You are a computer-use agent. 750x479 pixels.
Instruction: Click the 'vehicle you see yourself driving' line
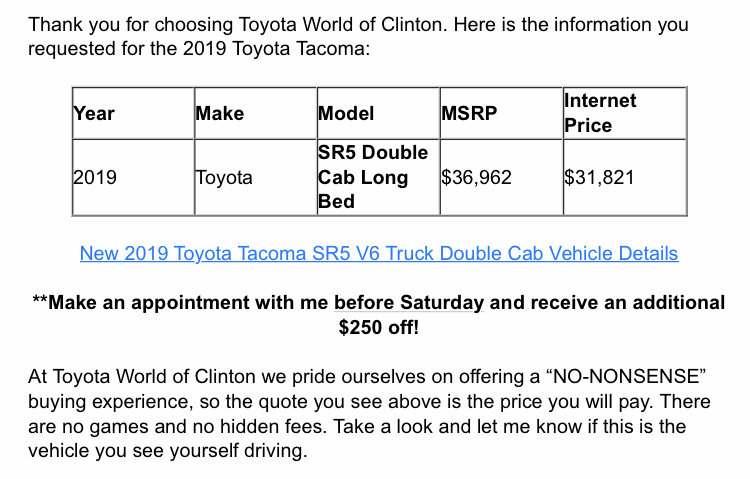[x=167, y=451]
